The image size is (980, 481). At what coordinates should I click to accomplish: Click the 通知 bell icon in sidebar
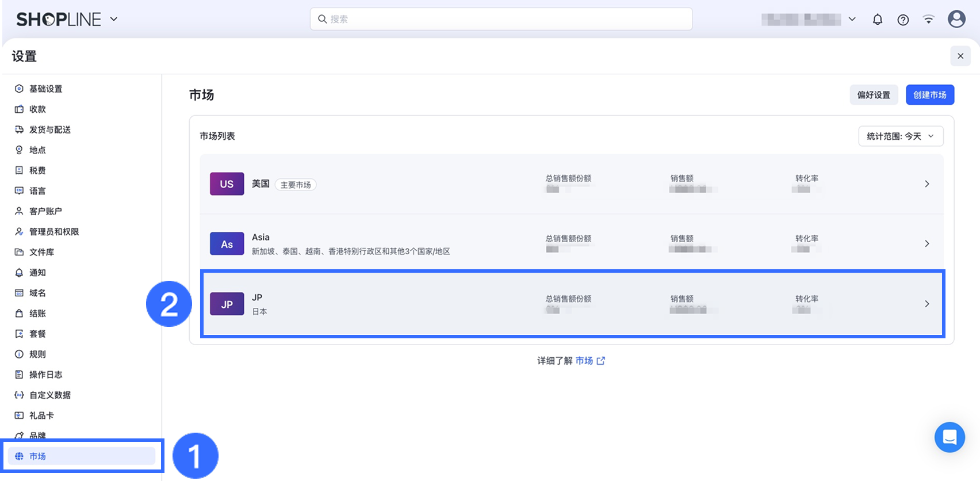click(19, 272)
